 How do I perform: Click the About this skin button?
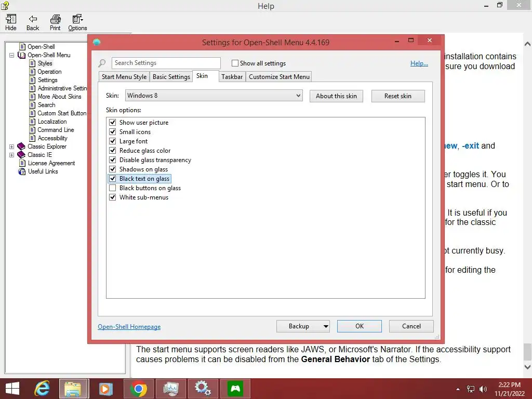pos(336,96)
